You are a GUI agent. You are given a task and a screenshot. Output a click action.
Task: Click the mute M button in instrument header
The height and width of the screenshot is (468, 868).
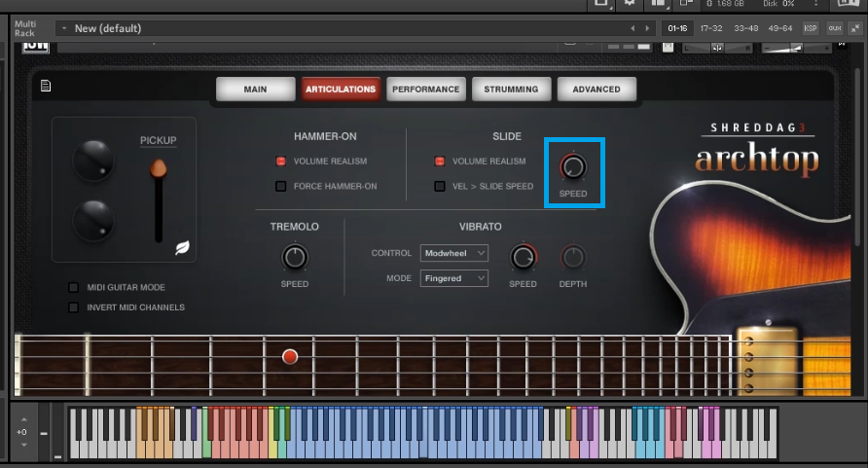[668, 47]
